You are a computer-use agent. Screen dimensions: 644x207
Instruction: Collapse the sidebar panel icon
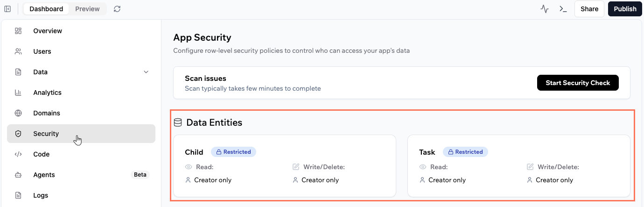pyautogui.click(x=7, y=9)
